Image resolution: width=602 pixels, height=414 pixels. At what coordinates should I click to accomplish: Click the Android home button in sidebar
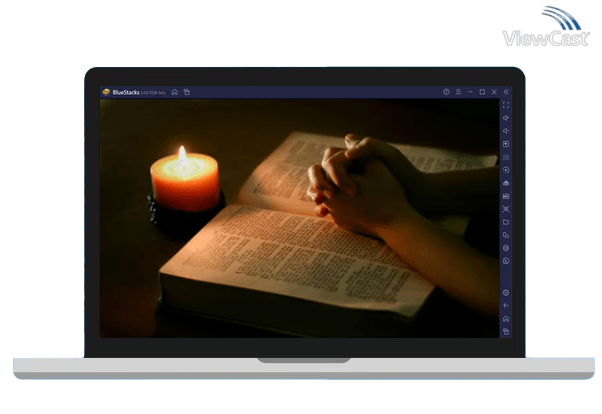[506, 319]
